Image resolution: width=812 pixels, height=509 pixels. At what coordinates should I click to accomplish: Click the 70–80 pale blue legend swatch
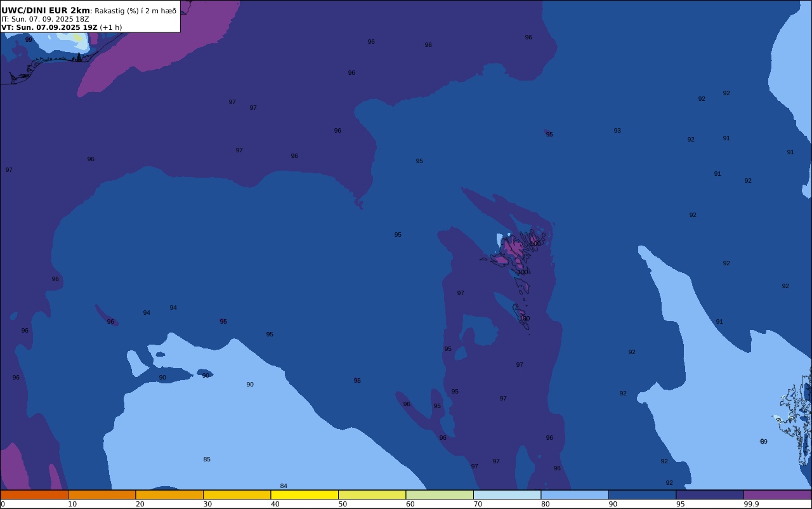coord(507,494)
